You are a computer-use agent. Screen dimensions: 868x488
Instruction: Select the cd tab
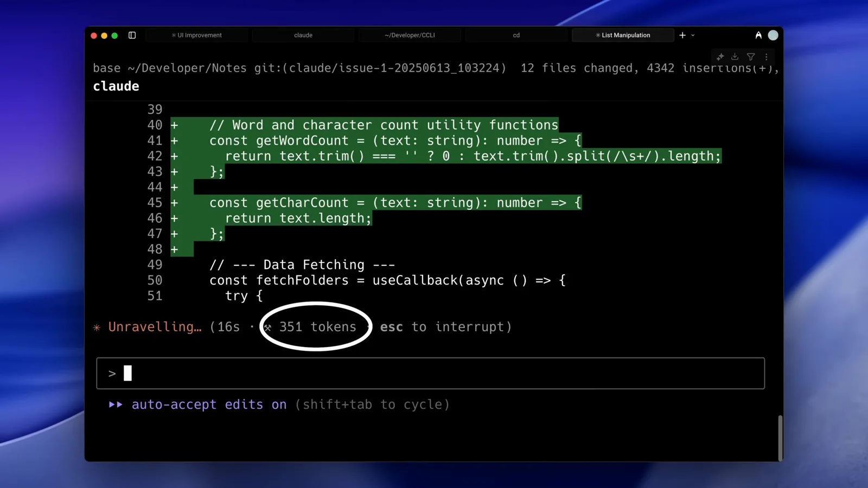pos(516,35)
